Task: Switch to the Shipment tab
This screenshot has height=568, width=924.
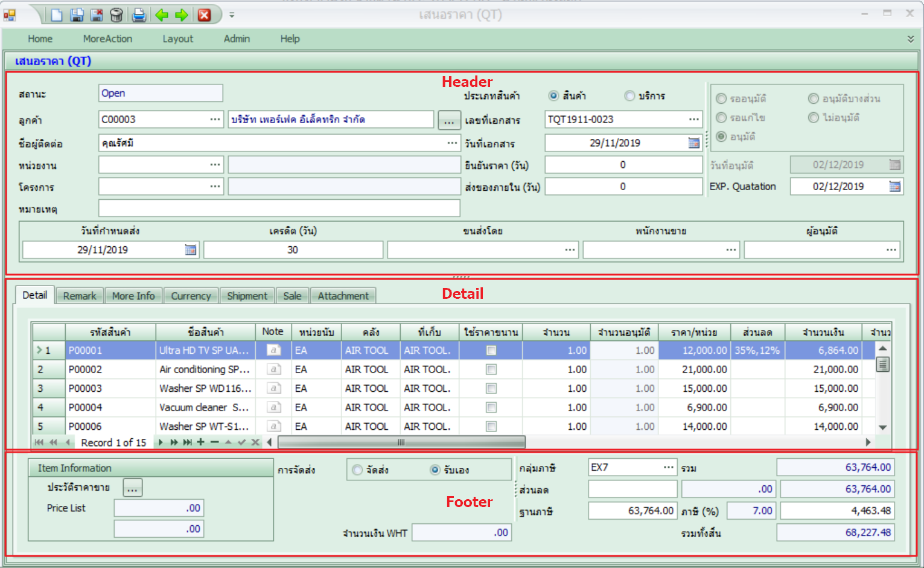Action: click(x=247, y=296)
